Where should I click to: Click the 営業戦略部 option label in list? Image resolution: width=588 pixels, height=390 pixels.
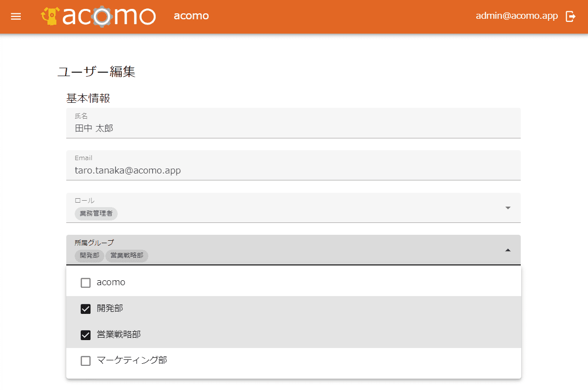pos(119,335)
